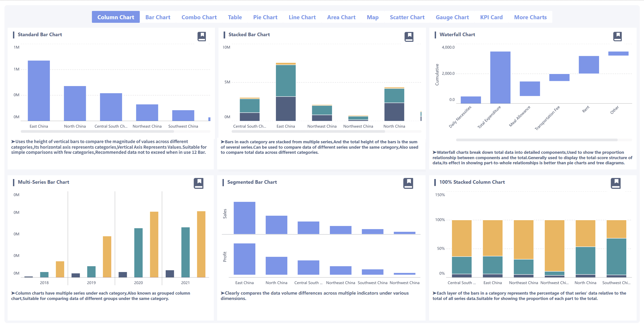Switch to the KPI Card tab
Viewport: 644px width, 325px height.
[x=491, y=17]
